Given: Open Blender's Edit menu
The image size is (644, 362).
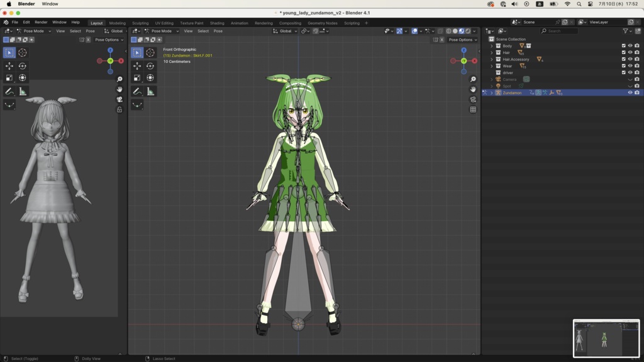Looking at the screenshot, I should pyautogui.click(x=26, y=22).
